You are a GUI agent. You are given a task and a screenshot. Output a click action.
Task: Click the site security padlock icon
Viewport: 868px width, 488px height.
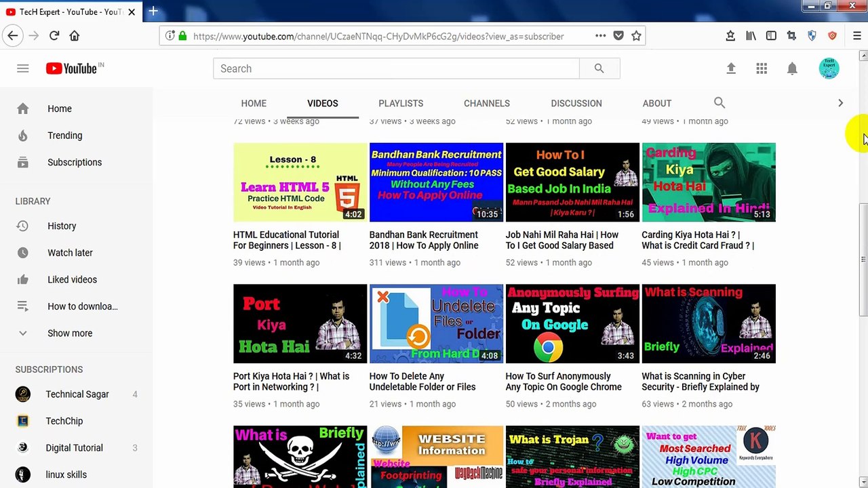click(x=182, y=36)
